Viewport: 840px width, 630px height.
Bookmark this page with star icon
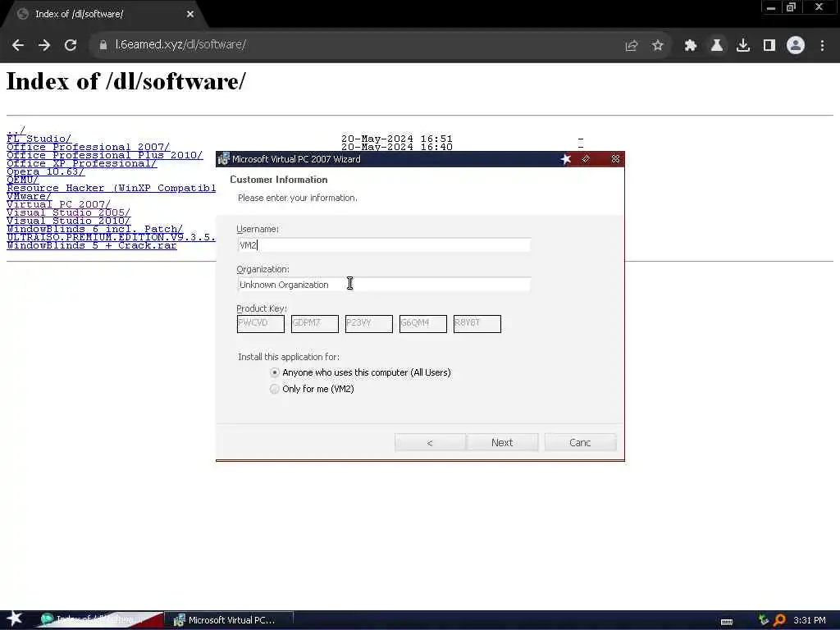tap(658, 46)
